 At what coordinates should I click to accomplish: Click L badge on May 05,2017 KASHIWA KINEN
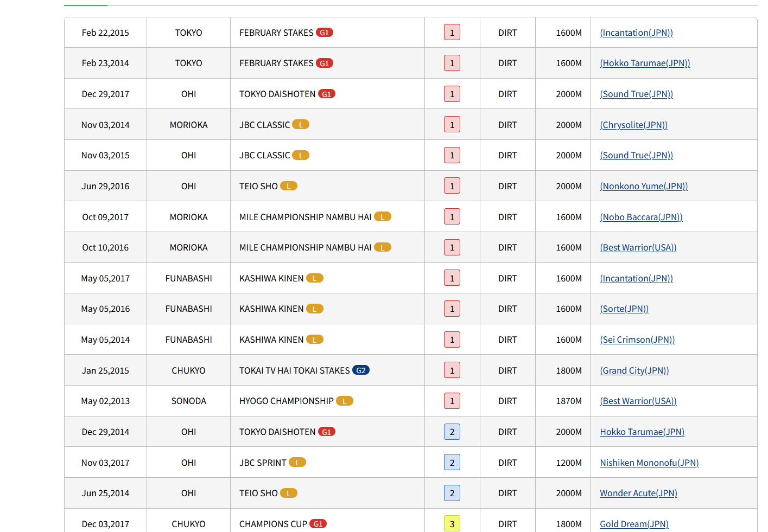[x=315, y=278]
